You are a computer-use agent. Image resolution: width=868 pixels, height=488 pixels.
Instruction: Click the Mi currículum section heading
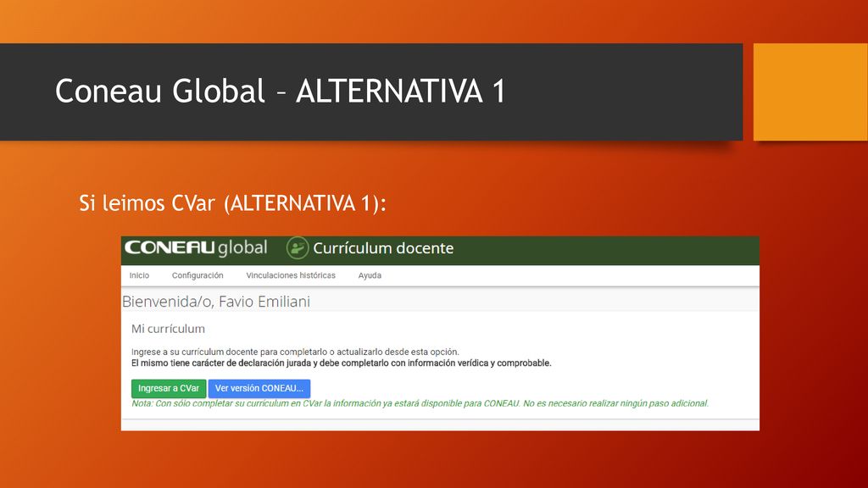point(169,329)
